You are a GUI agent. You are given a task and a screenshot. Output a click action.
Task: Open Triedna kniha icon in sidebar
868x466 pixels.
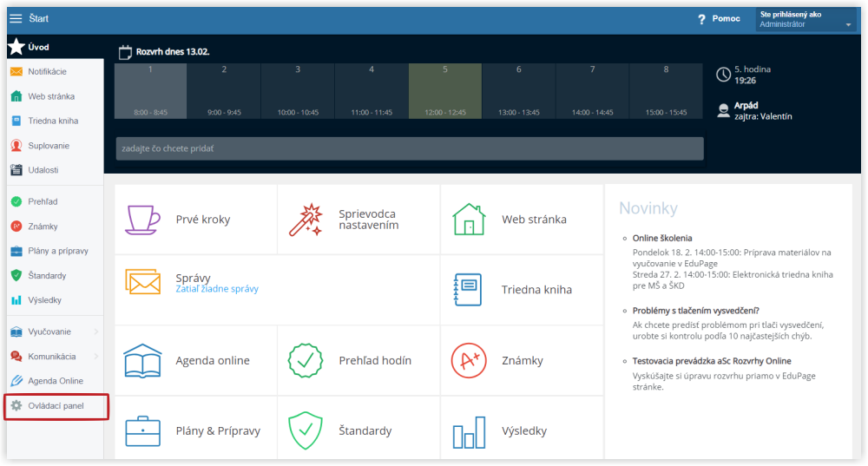coord(16,121)
